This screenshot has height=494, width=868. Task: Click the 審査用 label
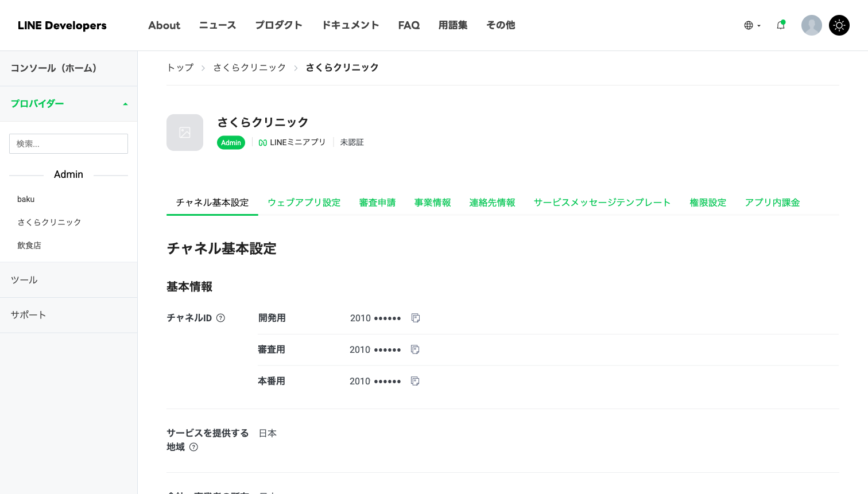[x=272, y=349]
